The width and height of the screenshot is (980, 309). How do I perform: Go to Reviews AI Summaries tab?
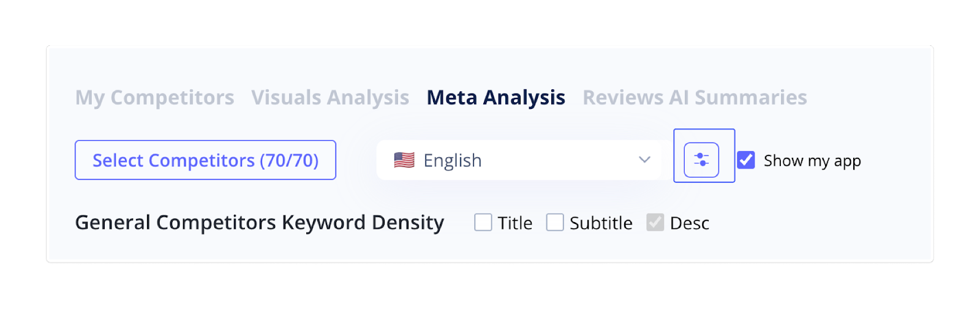tap(695, 97)
